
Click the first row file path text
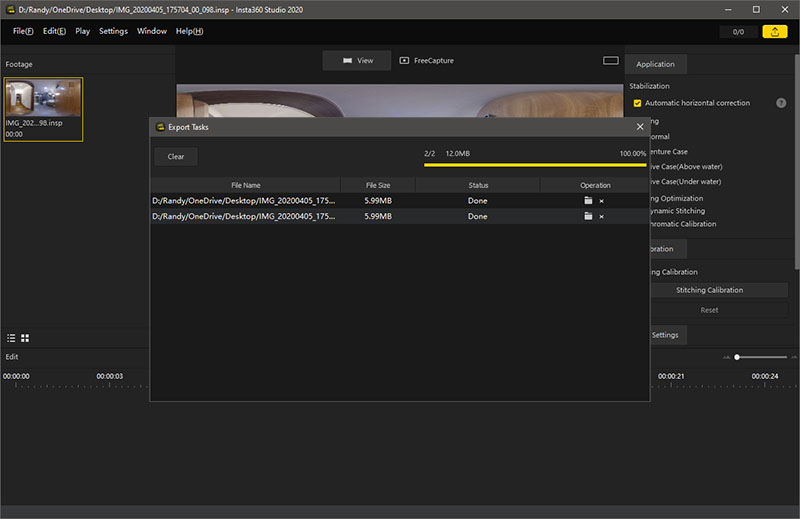click(243, 201)
